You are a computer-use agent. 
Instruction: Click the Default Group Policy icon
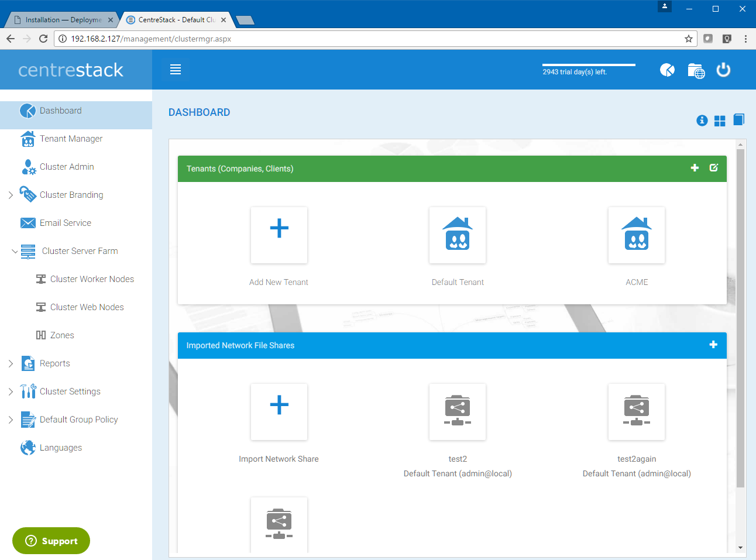(x=28, y=420)
